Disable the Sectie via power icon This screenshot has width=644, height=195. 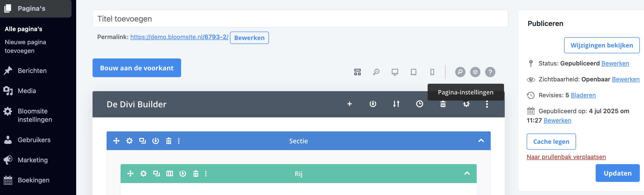pos(155,141)
